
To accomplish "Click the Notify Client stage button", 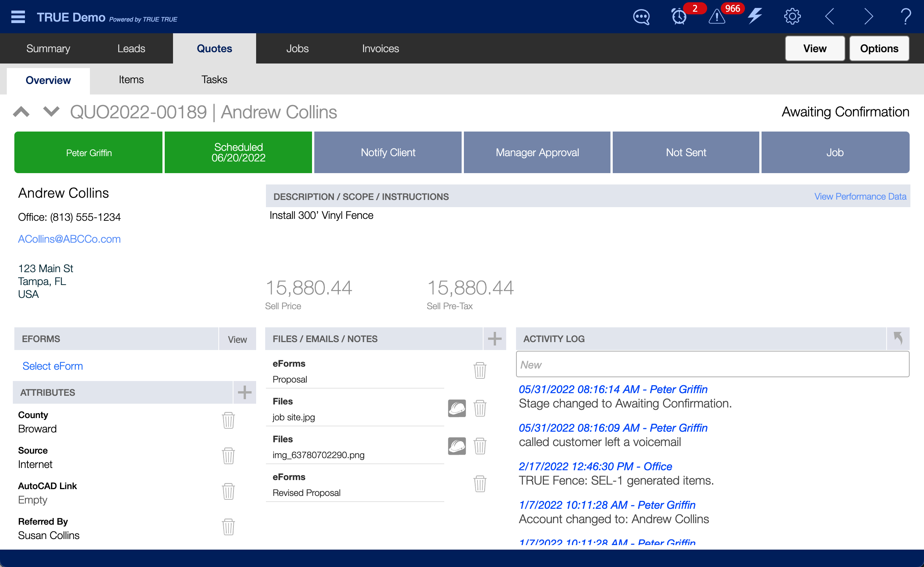I will coord(388,152).
